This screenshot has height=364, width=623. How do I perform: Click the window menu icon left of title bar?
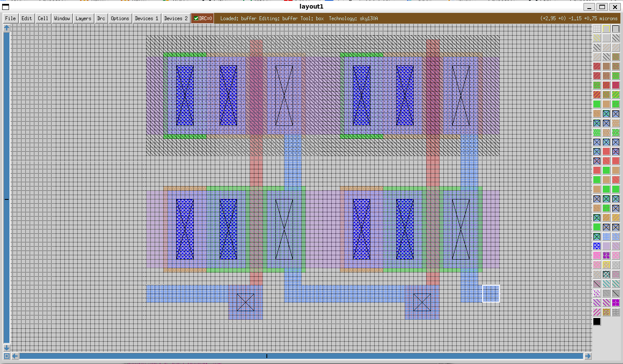(6, 6)
